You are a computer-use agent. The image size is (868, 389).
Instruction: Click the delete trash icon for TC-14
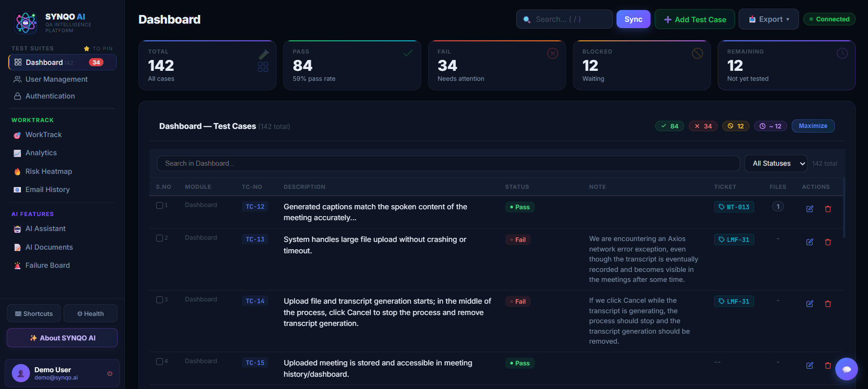click(x=828, y=304)
